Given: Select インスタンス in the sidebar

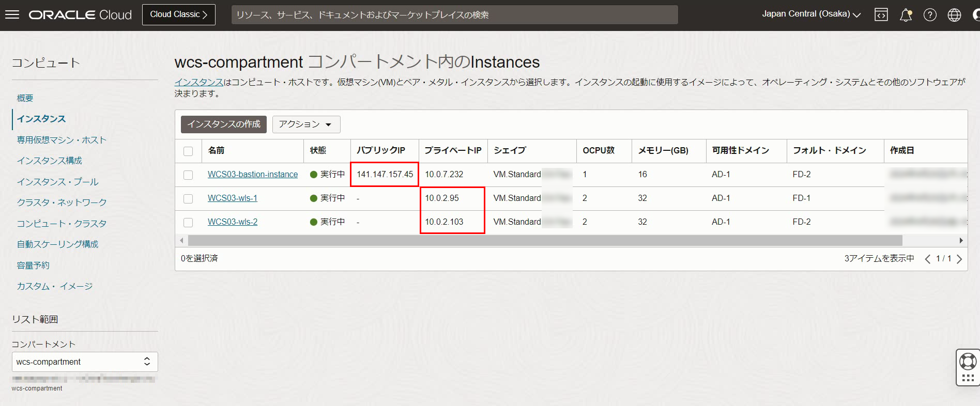Looking at the screenshot, I should coord(41,119).
